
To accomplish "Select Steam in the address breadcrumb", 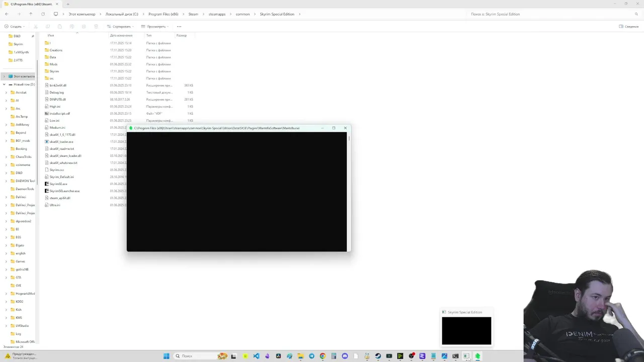I will point(193,14).
